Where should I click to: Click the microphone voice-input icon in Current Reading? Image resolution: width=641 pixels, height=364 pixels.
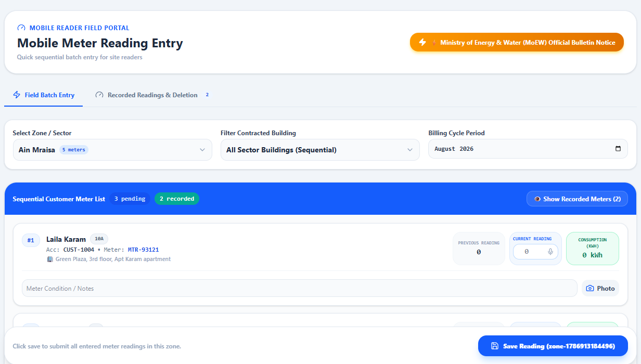click(550, 252)
